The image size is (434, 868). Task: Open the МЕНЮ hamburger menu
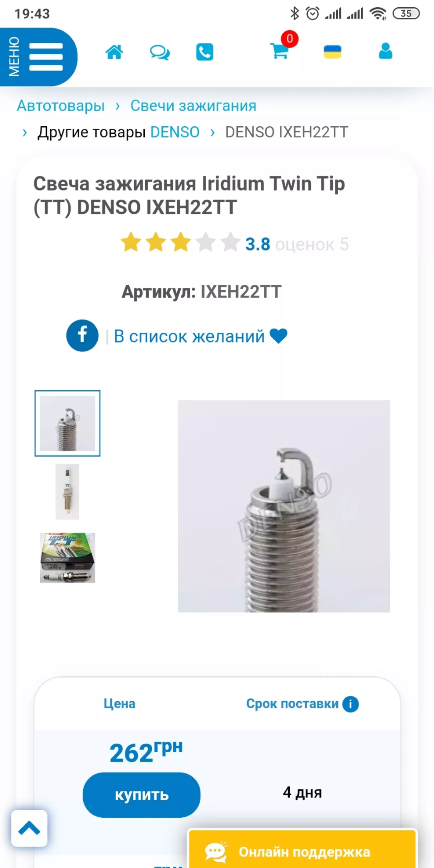click(38, 57)
